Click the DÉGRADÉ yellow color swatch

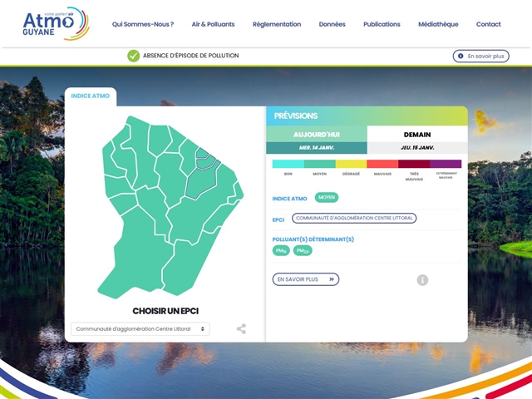pyautogui.click(x=351, y=164)
